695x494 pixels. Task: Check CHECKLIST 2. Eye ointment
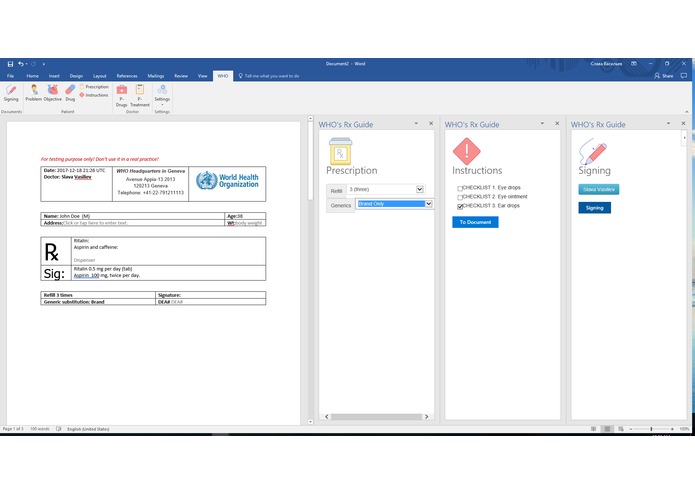(x=460, y=197)
